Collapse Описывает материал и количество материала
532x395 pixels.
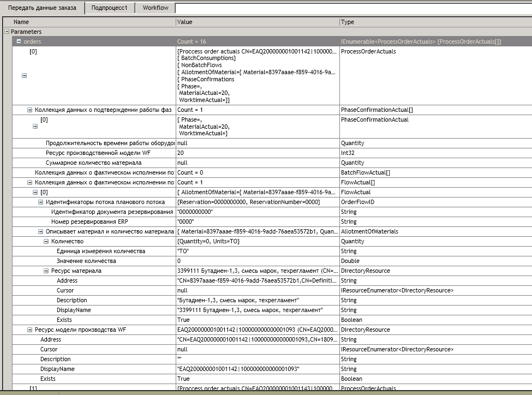41,231
